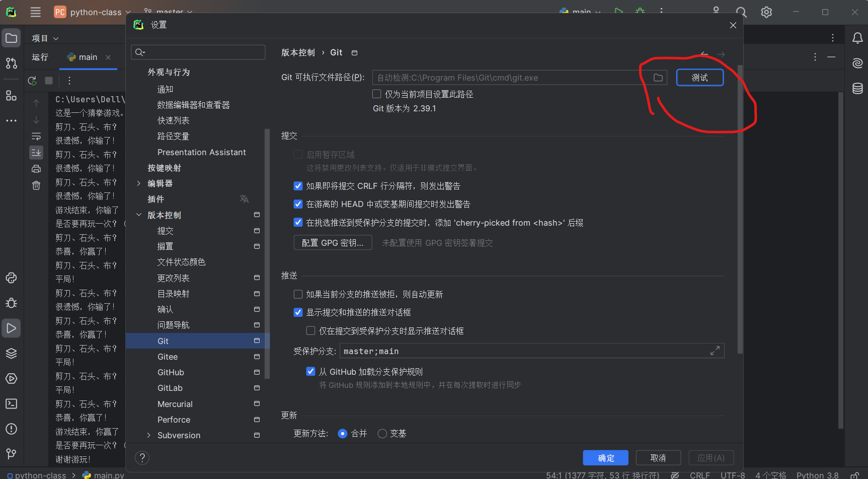868x479 pixels.
Task: Open the Terminal tool window
Action: [11, 403]
